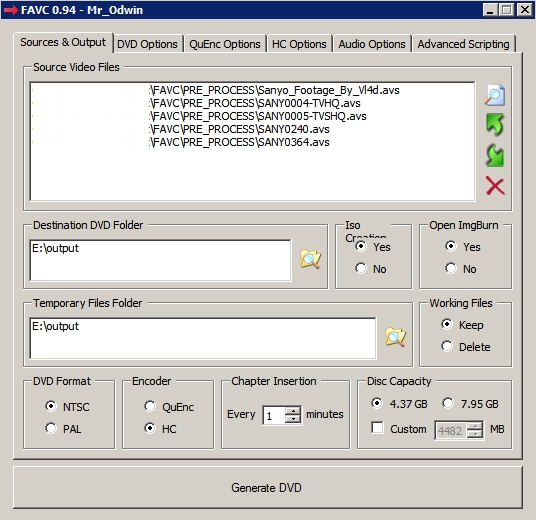Move selected source file up
The height and width of the screenshot is (520, 536).
coord(495,125)
